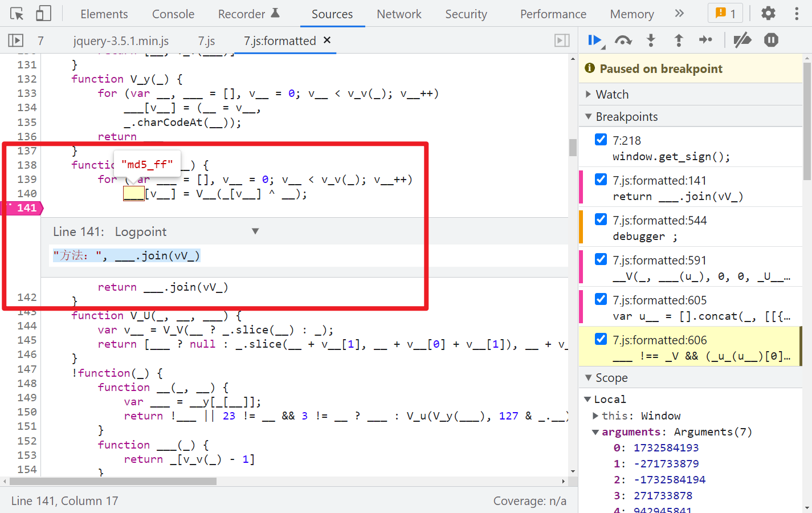Click argument 2 value -1732584194

click(x=670, y=479)
